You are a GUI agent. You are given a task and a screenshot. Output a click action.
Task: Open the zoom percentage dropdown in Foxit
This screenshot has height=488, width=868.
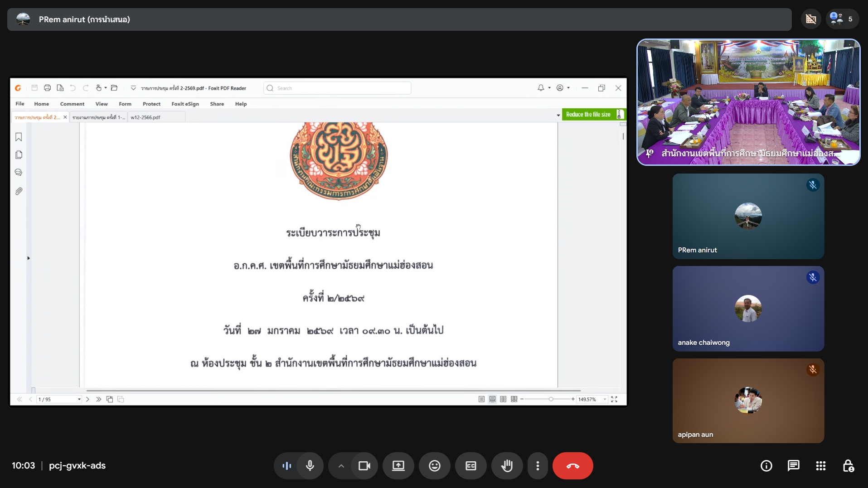tap(605, 399)
